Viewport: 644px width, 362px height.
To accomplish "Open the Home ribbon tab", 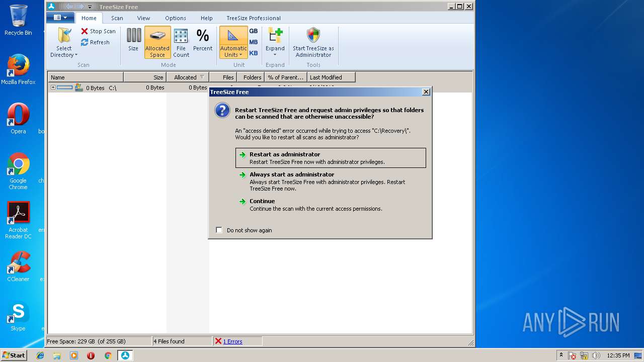I will point(89,18).
